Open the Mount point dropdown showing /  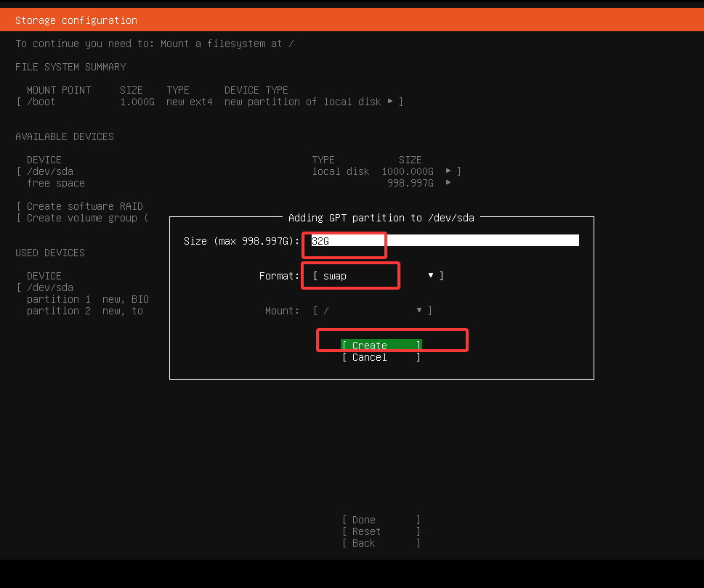[x=367, y=310]
